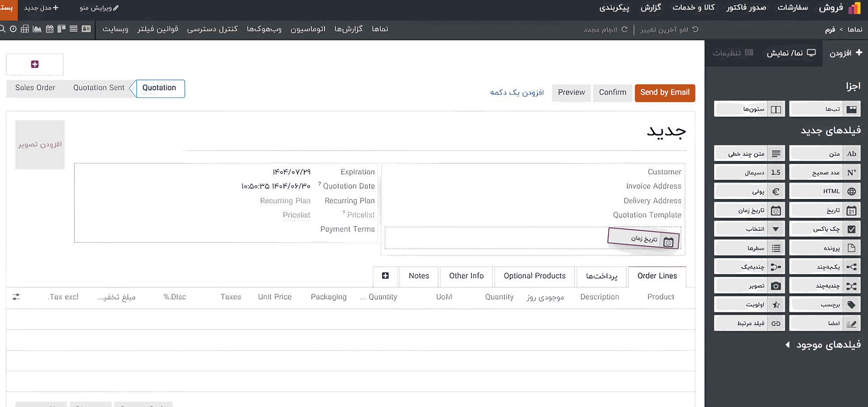Open the graph view icon in toolbar
868x407 pixels.
(x=37, y=29)
